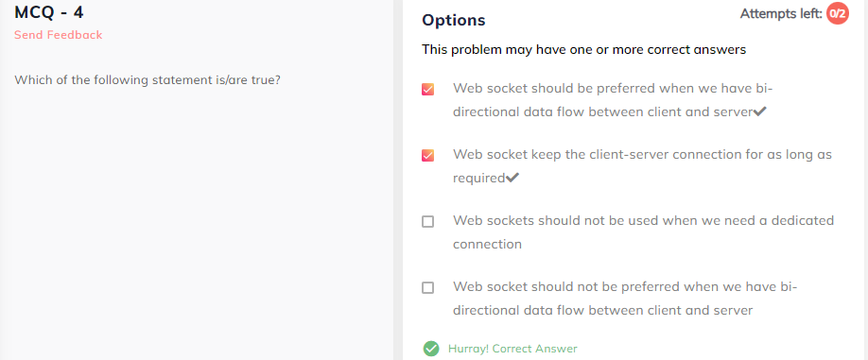Image resolution: width=868 pixels, height=360 pixels.
Task: Click the 'Attempts left:' label
Action: (781, 14)
